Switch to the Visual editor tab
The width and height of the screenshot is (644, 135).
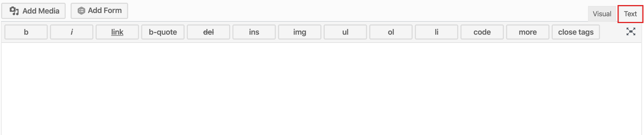point(602,14)
